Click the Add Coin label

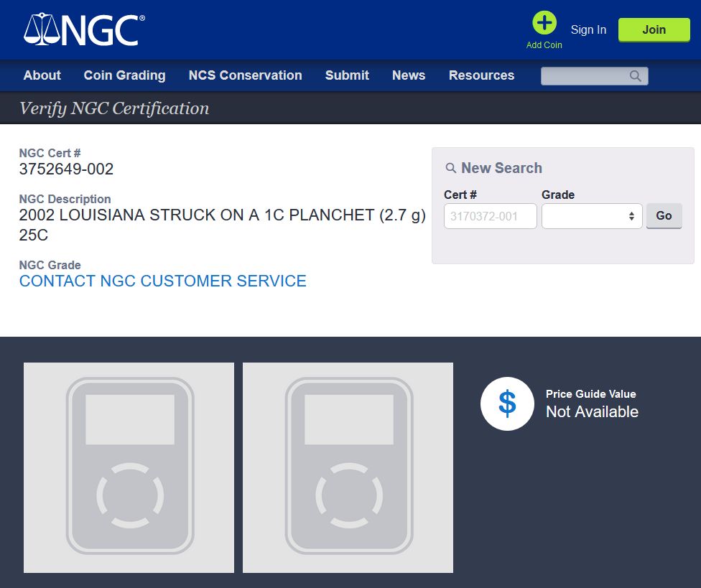544,45
